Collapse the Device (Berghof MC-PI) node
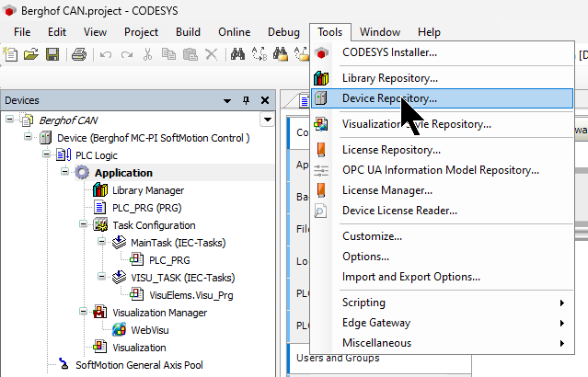Viewport: 588px width, 377px height. pyautogui.click(x=29, y=136)
